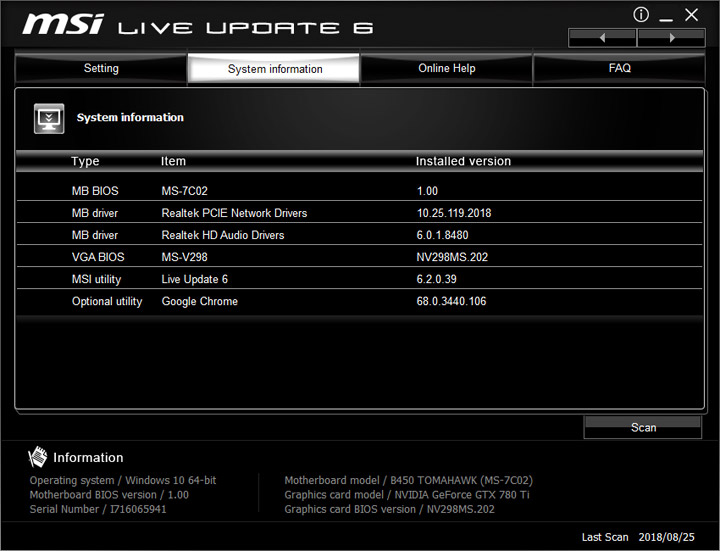720x551 pixels.
Task: Select the MS-7C02 BIOS row
Action: 360,191
